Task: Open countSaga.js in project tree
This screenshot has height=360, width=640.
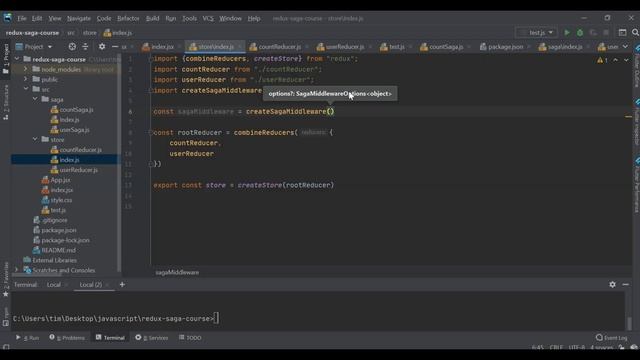Action: pyautogui.click(x=76, y=109)
